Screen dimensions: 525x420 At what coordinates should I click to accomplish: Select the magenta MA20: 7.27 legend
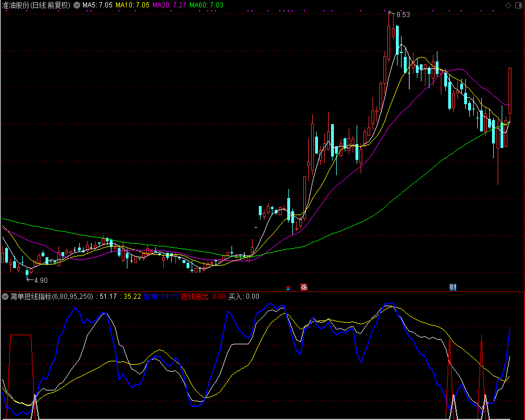point(170,5)
